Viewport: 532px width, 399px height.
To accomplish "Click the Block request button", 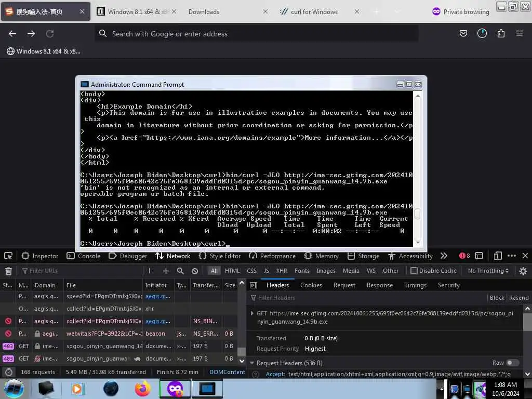I will 497,298.
